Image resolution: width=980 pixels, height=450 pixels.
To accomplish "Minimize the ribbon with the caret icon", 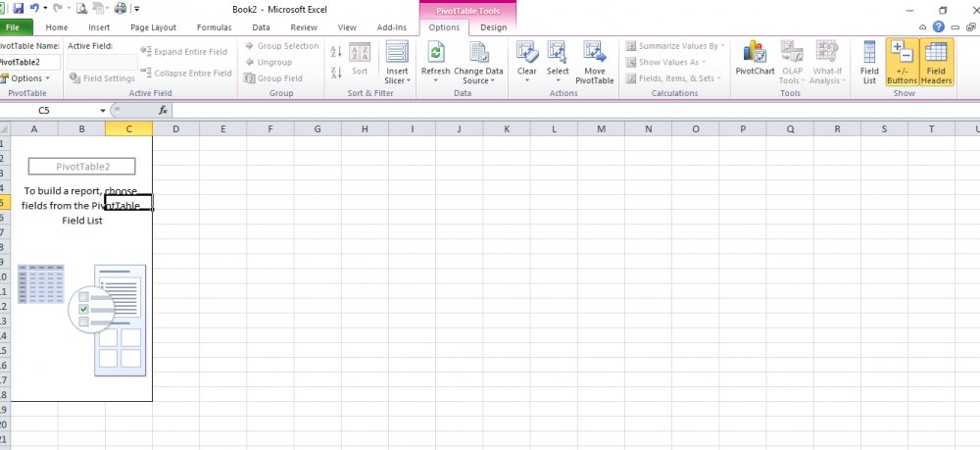I will click(923, 27).
